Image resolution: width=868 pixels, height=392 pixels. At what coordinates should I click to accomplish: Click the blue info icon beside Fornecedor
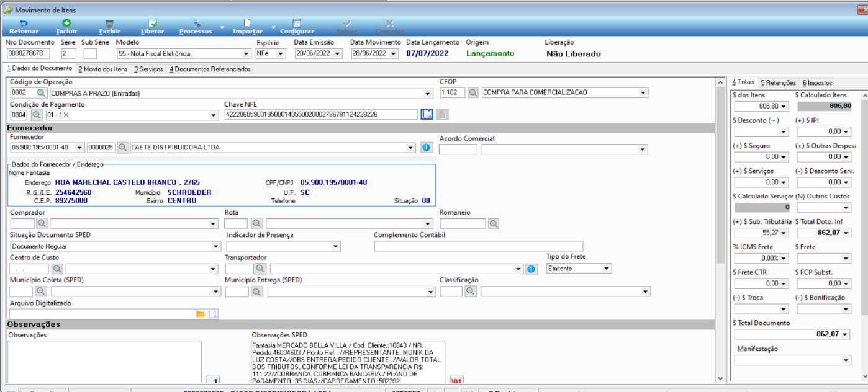(426, 148)
